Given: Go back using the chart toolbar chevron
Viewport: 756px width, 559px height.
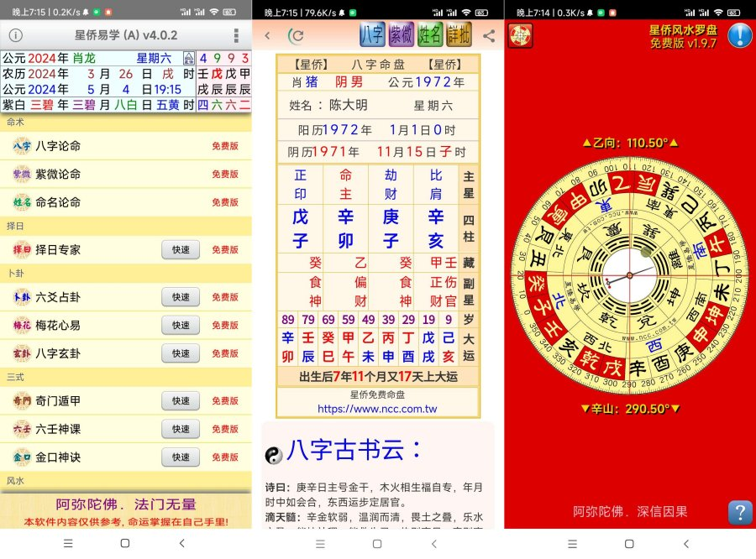Looking at the screenshot, I should click(x=267, y=36).
